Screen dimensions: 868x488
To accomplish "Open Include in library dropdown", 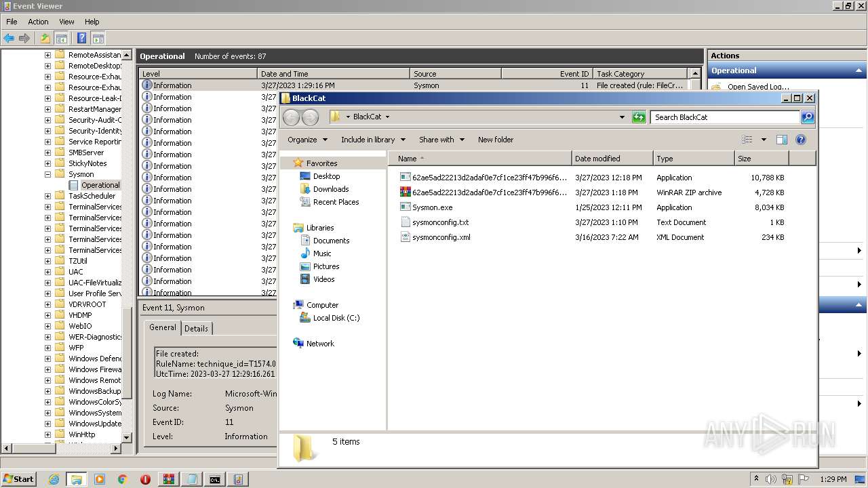I will tap(373, 140).
